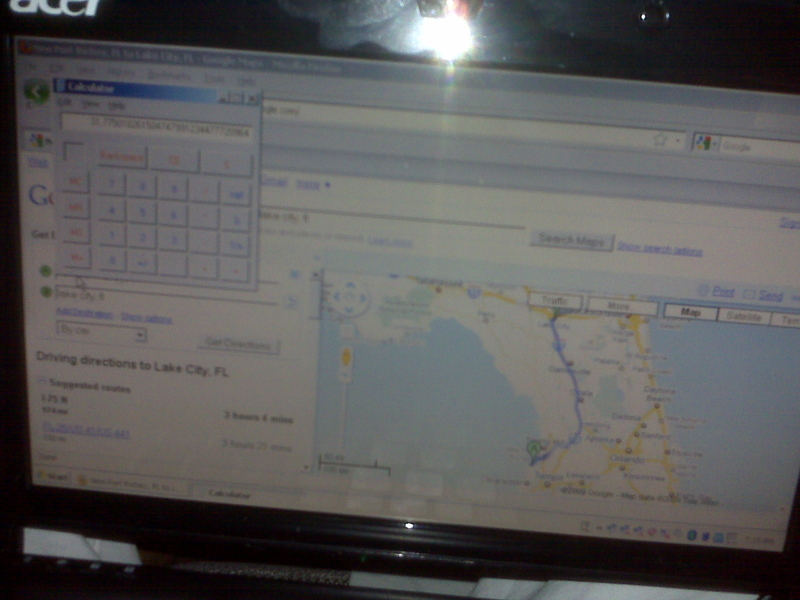Click digit 3 on the Calculator

point(173,239)
